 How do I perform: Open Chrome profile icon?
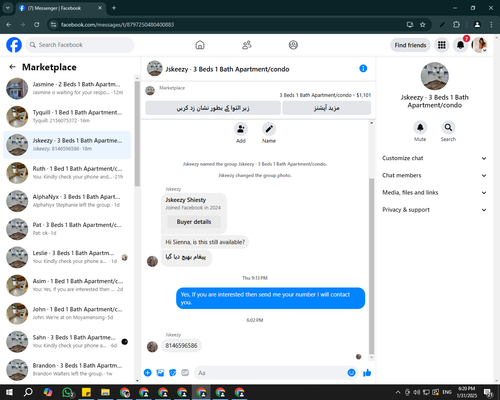point(477,25)
